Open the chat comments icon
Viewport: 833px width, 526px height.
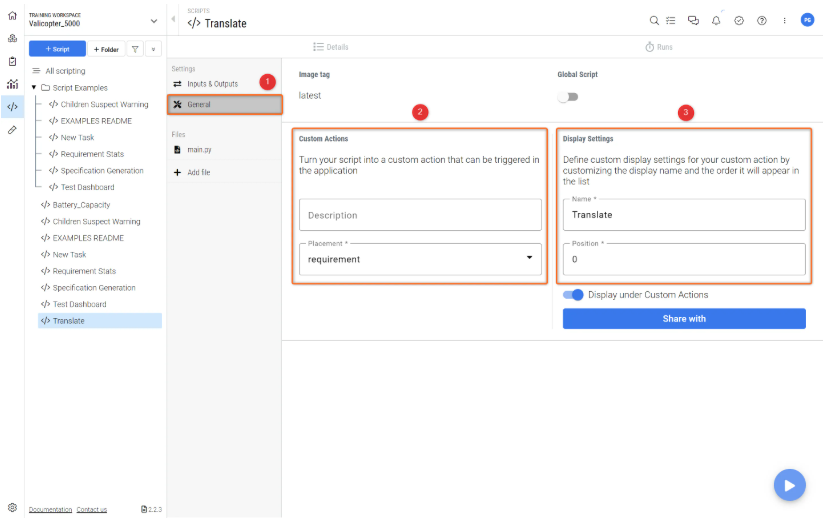693,20
